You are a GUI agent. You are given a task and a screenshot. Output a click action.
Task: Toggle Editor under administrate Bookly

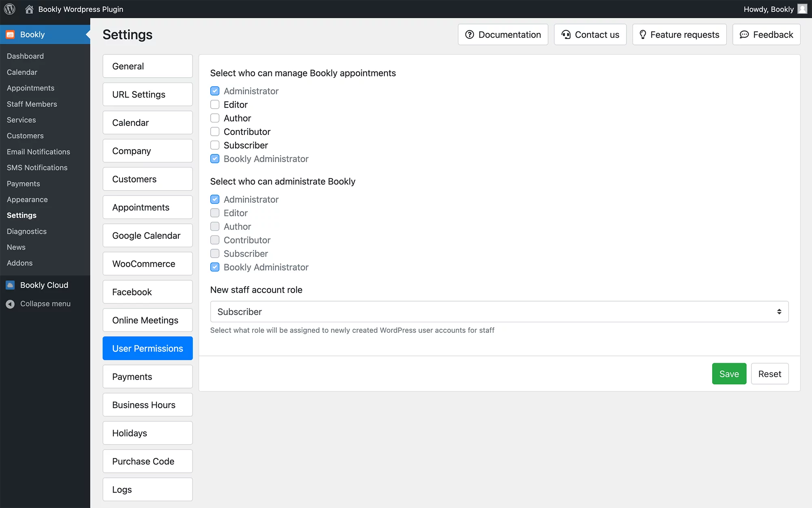215,213
